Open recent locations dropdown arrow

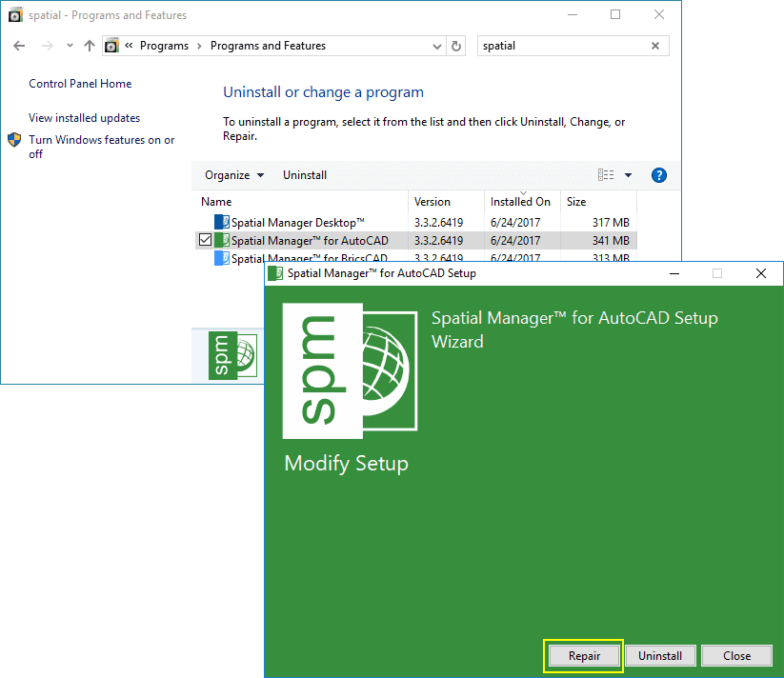(70, 46)
